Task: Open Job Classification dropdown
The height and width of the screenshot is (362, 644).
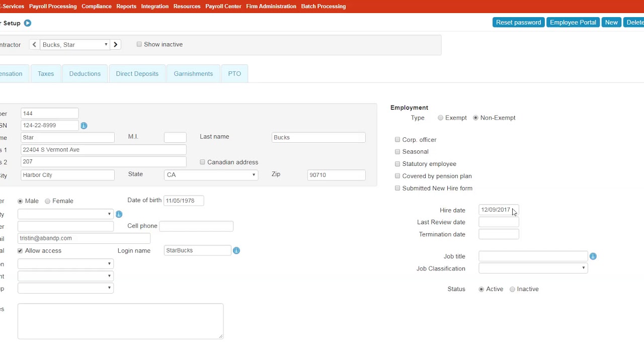Action: click(x=533, y=268)
